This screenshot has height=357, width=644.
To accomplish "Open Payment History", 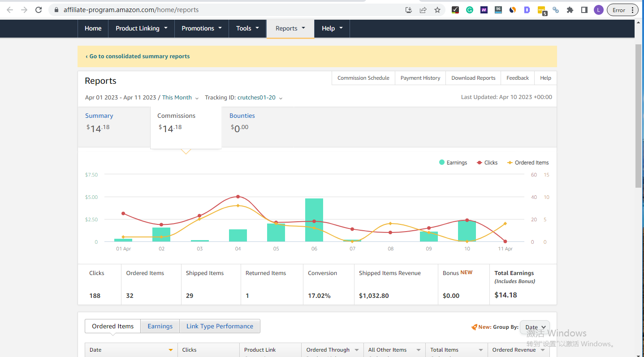I will tap(420, 77).
